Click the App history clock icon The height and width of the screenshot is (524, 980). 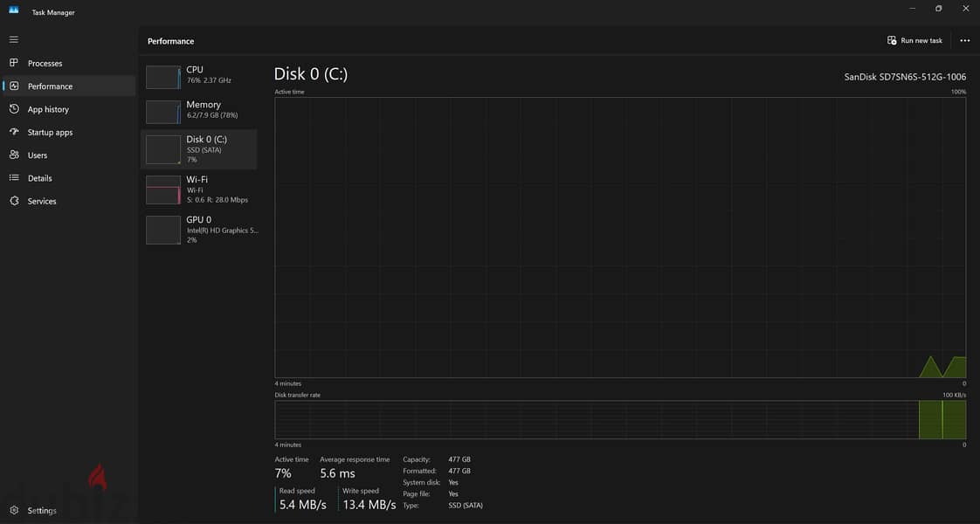(14, 109)
